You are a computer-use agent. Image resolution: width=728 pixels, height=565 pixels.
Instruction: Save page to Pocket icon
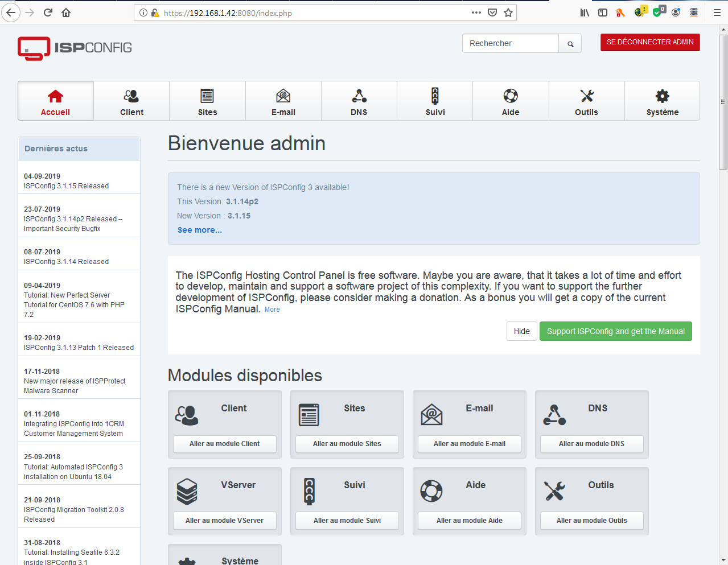(x=492, y=13)
